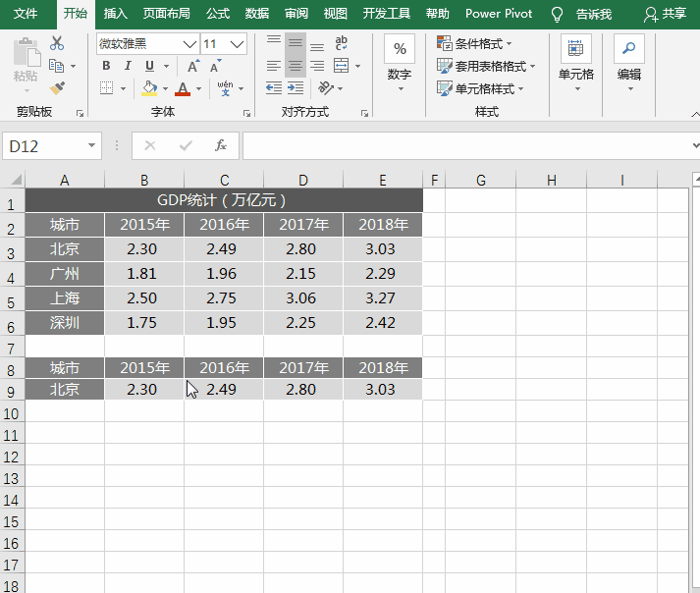Click the Cut scissors icon
The height and width of the screenshot is (593, 700).
[57, 43]
